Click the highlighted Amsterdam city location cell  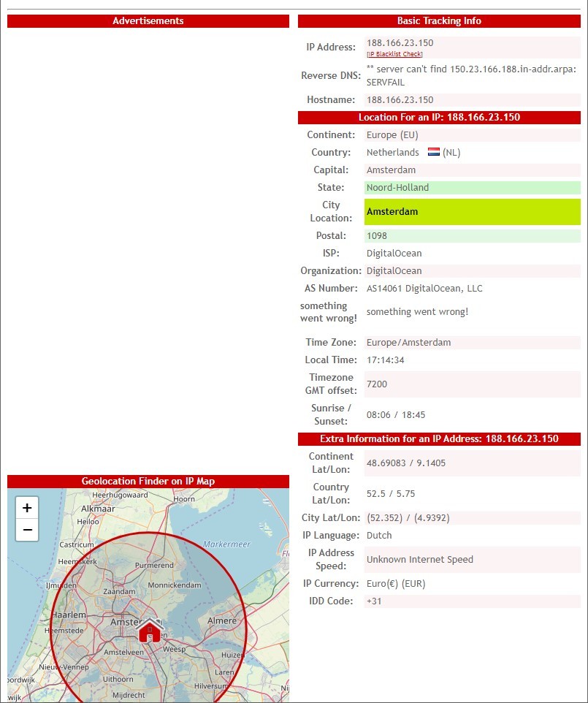(472, 212)
